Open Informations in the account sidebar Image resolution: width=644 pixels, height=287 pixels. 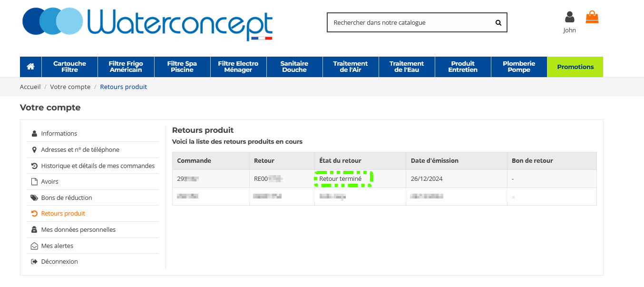click(59, 134)
